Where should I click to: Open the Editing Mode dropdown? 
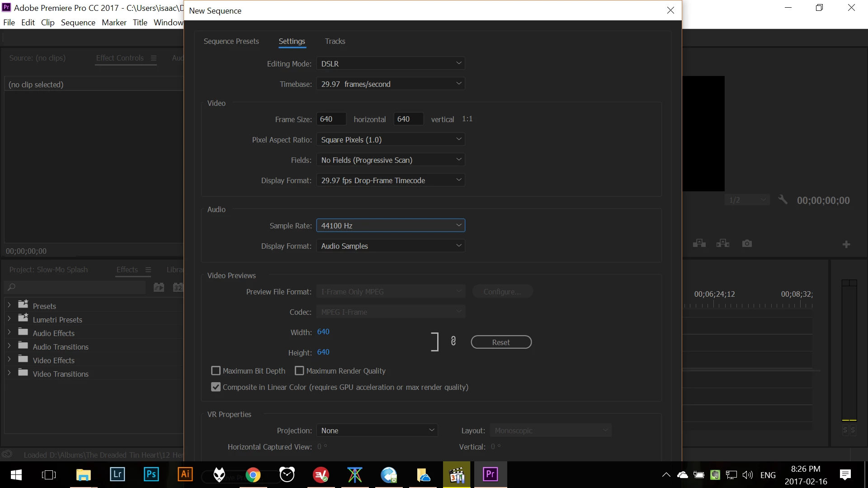[391, 64]
